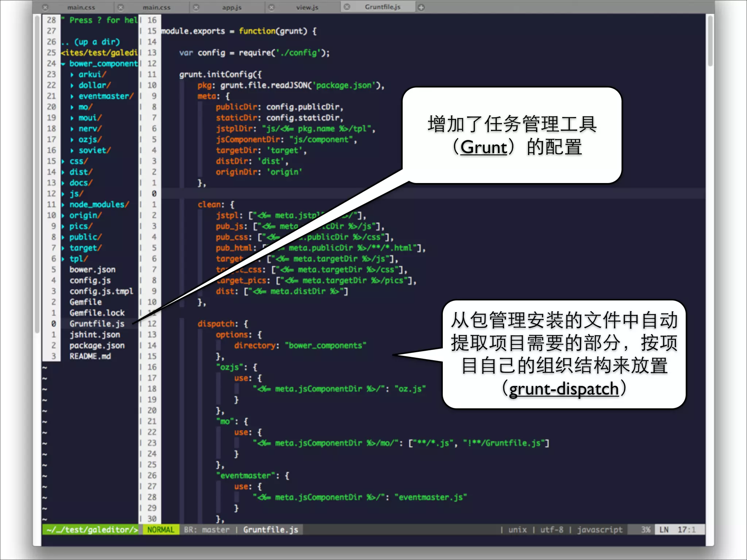Expand the ozjs folder
Screen dimensions: 747x560
click(x=72, y=140)
